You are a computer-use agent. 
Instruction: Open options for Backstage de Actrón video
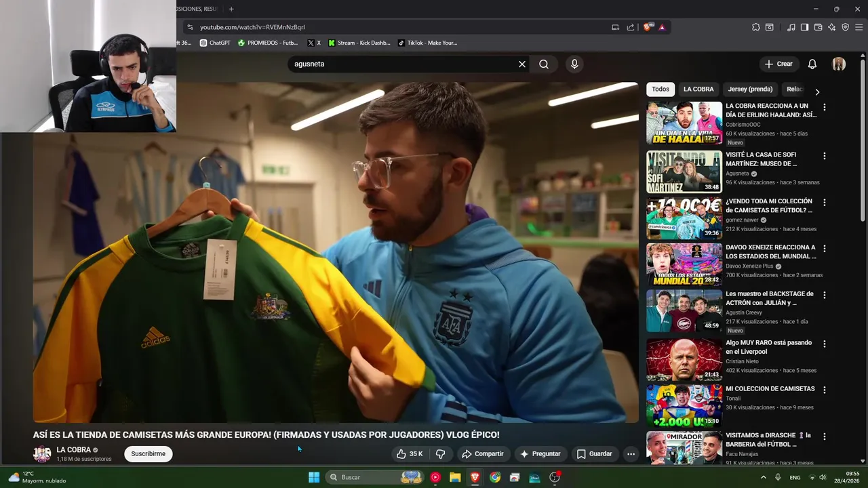825,296
